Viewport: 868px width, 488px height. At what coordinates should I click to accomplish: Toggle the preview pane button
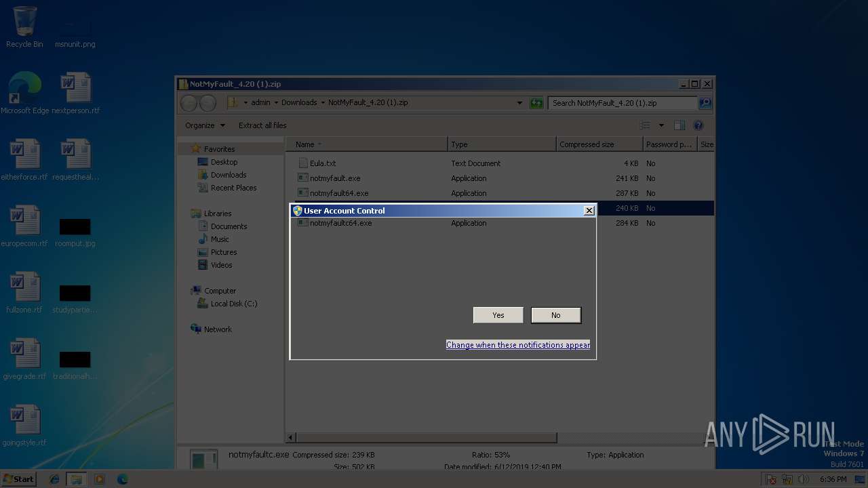coord(679,125)
